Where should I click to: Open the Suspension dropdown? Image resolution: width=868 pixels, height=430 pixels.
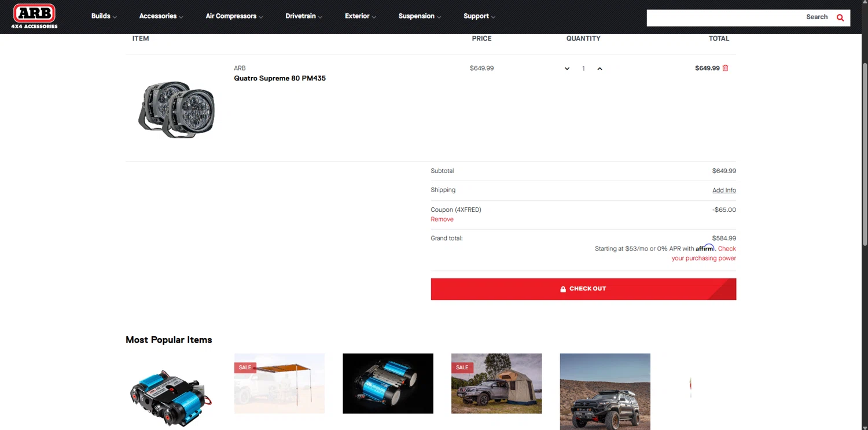[x=420, y=16]
